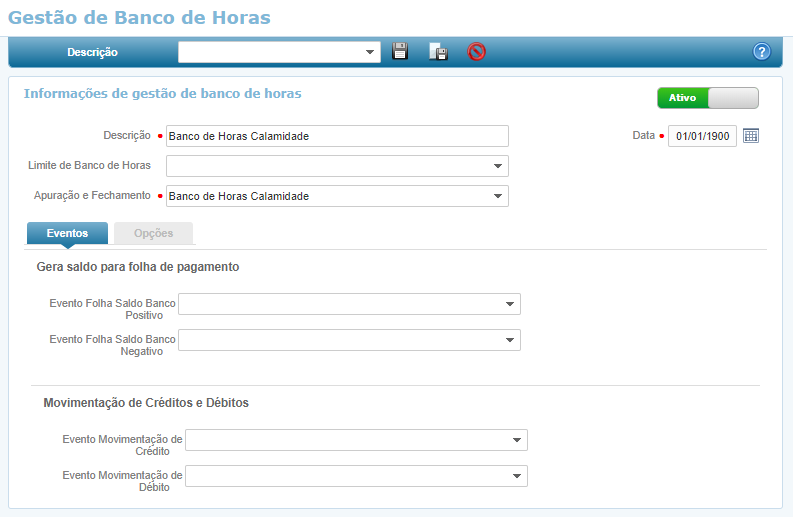Click the Descrição label in the toolbar
Viewport: 793px width, 517px height.
click(x=92, y=52)
